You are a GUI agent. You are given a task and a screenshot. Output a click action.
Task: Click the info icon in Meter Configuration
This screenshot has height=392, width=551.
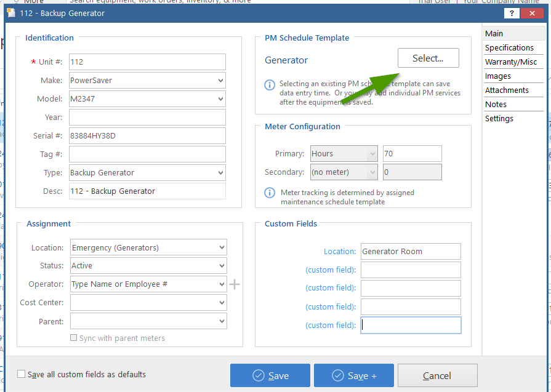pos(270,193)
